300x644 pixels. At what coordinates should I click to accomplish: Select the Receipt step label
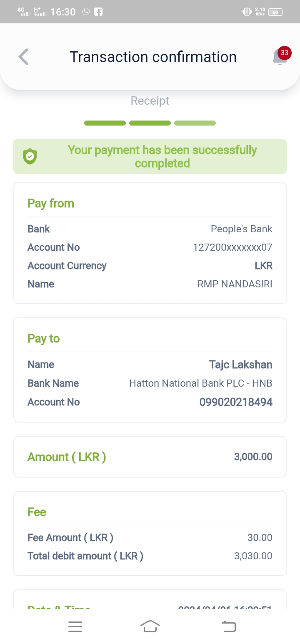click(x=150, y=101)
